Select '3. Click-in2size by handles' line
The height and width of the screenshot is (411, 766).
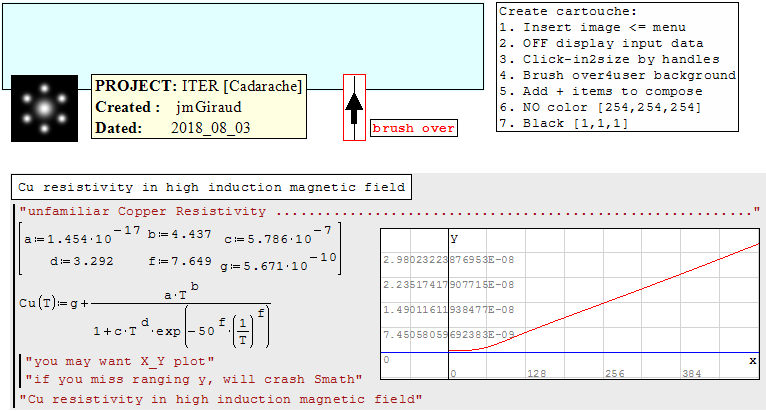(609, 60)
